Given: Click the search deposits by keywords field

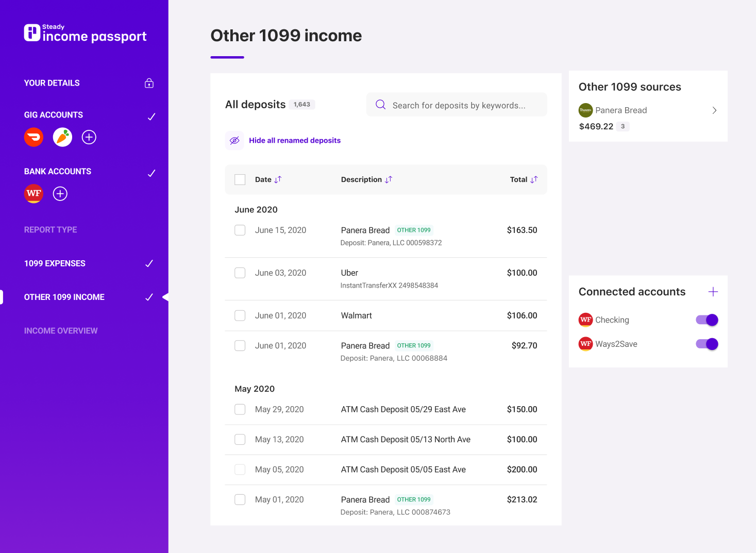Looking at the screenshot, I should coord(457,105).
